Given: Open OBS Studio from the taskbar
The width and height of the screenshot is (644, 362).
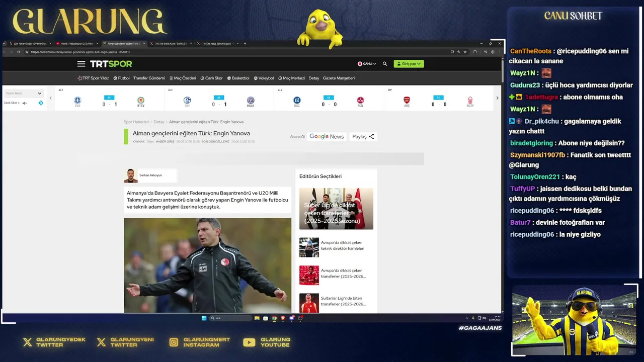Looking at the screenshot, I should coord(300,318).
